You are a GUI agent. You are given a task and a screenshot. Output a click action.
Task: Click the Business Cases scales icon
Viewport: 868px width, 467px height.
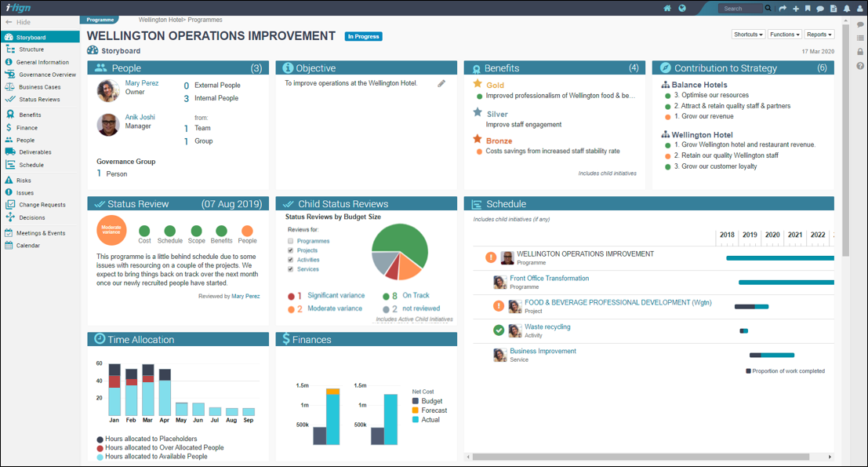click(x=10, y=87)
